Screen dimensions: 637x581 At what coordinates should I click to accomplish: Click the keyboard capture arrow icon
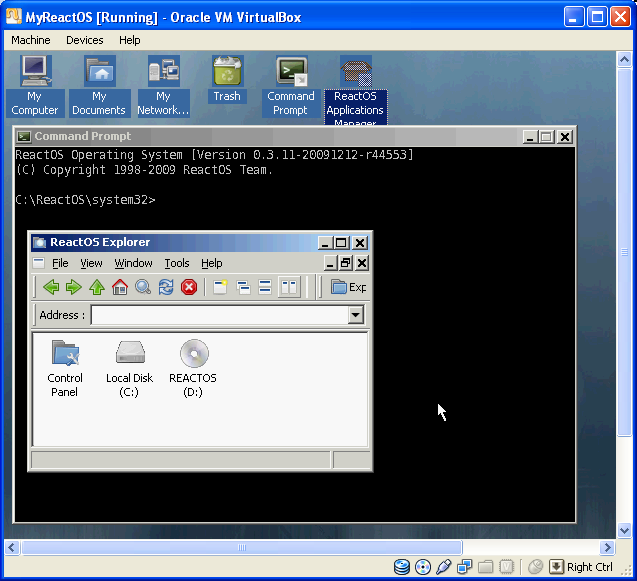tap(556, 567)
